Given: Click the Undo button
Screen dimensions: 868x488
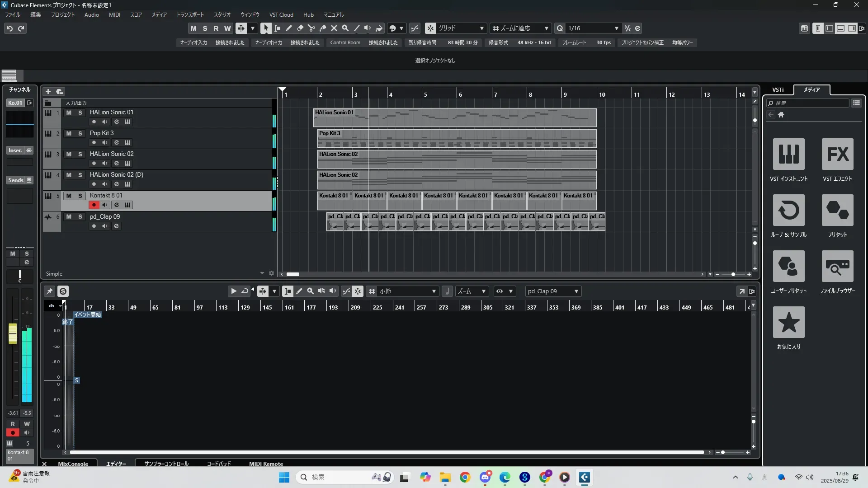Looking at the screenshot, I should [x=9, y=28].
